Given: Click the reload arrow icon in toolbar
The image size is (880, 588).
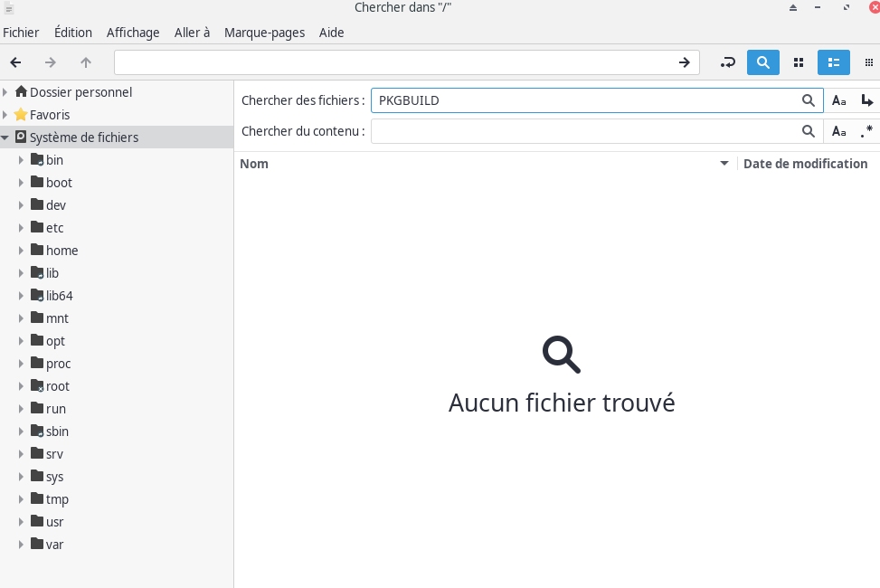Looking at the screenshot, I should pyautogui.click(x=728, y=62).
